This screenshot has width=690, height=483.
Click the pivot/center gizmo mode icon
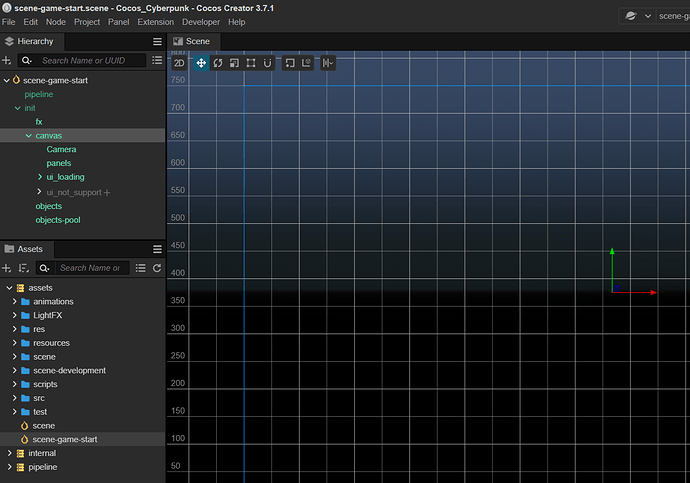coord(290,63)
